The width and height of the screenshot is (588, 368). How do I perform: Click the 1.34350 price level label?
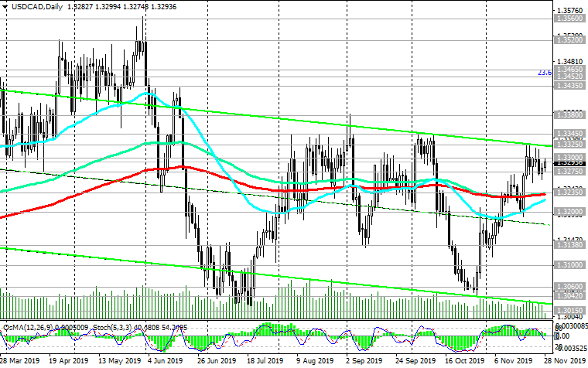point(569,86)
